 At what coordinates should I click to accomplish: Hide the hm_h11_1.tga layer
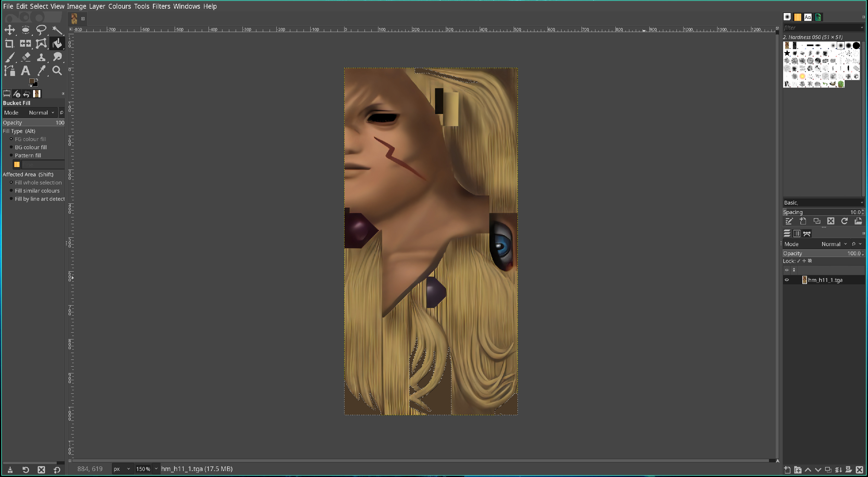pos(787,280)
